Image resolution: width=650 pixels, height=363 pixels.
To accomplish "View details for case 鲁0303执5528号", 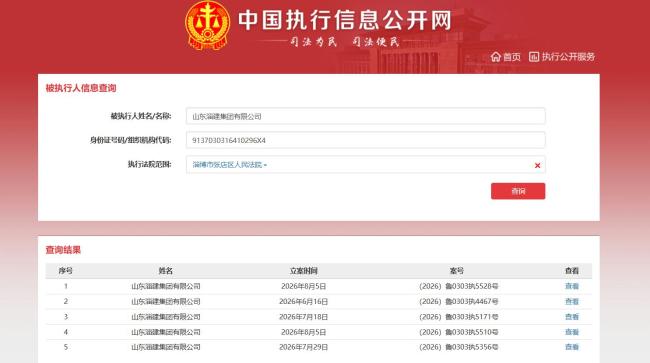I will coord(572,286).
